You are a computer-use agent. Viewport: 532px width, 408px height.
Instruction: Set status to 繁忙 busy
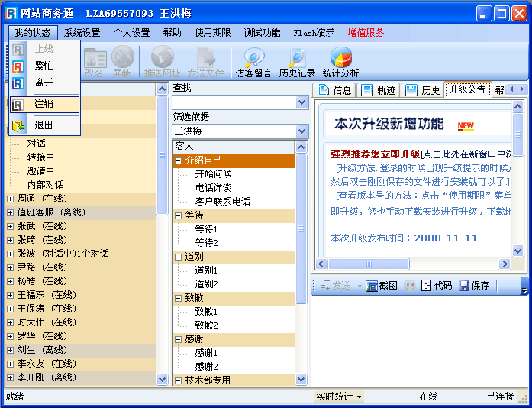(44, 66)
